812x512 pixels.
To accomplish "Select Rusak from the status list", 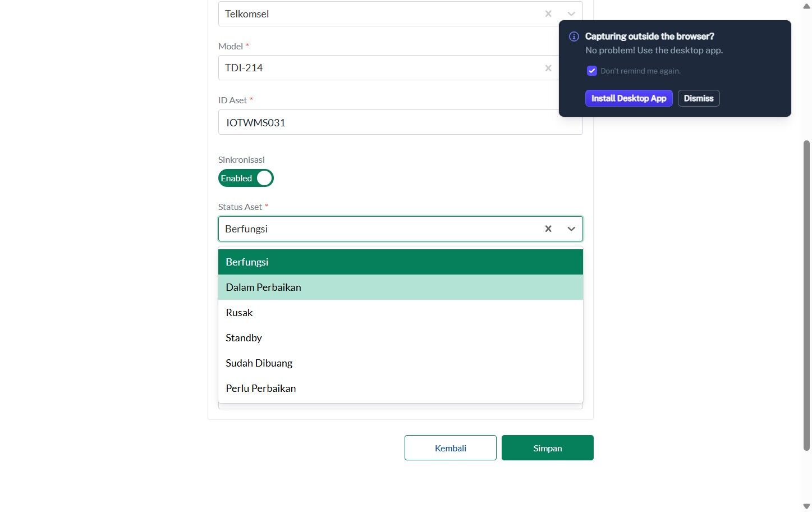I will (401, 313).
